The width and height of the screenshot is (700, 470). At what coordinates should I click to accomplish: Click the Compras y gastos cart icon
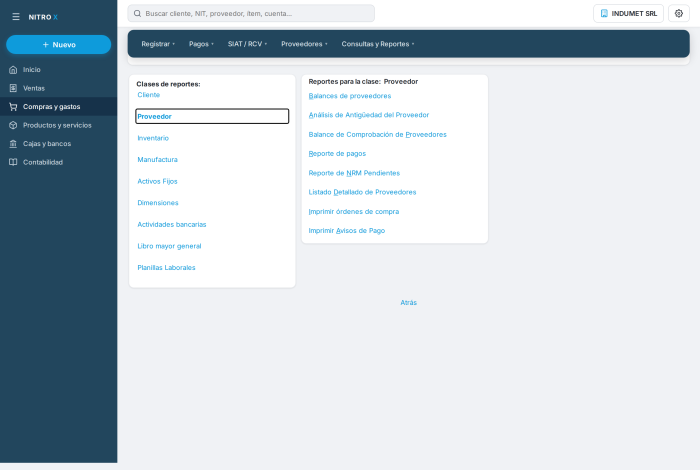tap(13, 107)
